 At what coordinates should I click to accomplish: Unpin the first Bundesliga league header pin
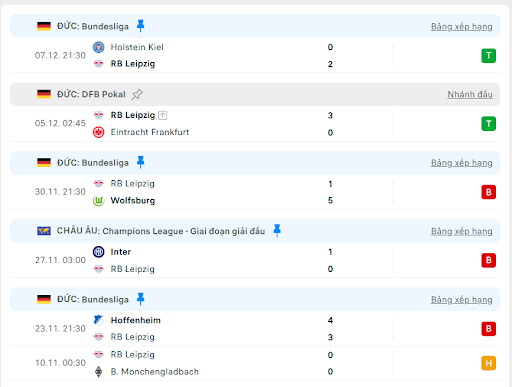click(x=140, y=26)
